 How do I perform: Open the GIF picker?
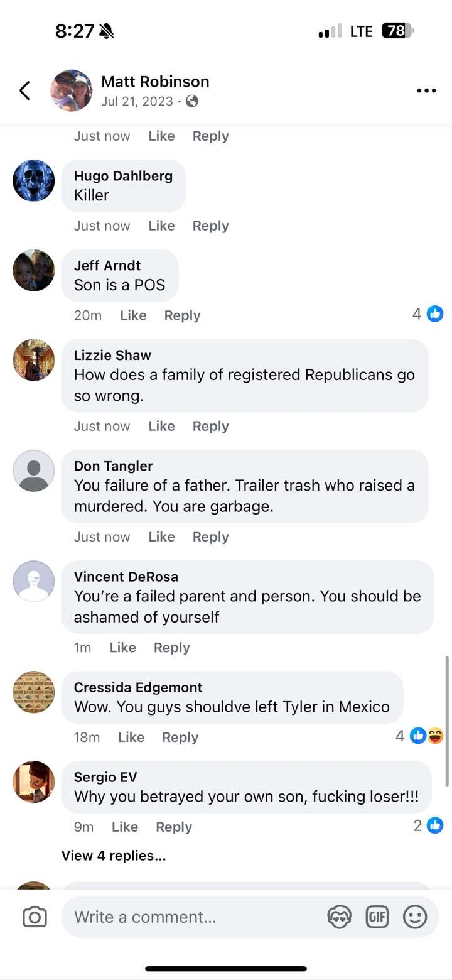377,917
